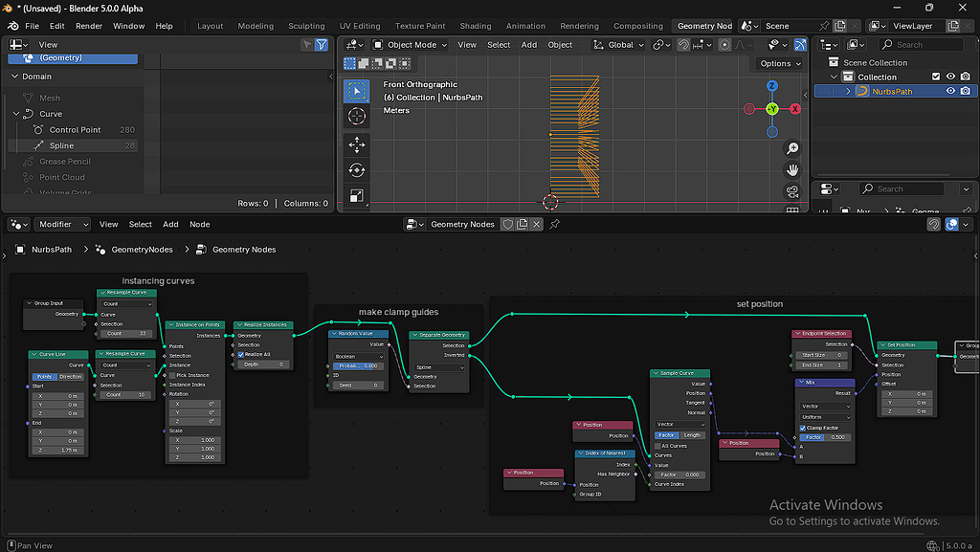The height and width of the screenshot is (552, 980).
Task: Toggle the viewport gizmo display button
Action: pyautogui.click(x=800, y=44)
